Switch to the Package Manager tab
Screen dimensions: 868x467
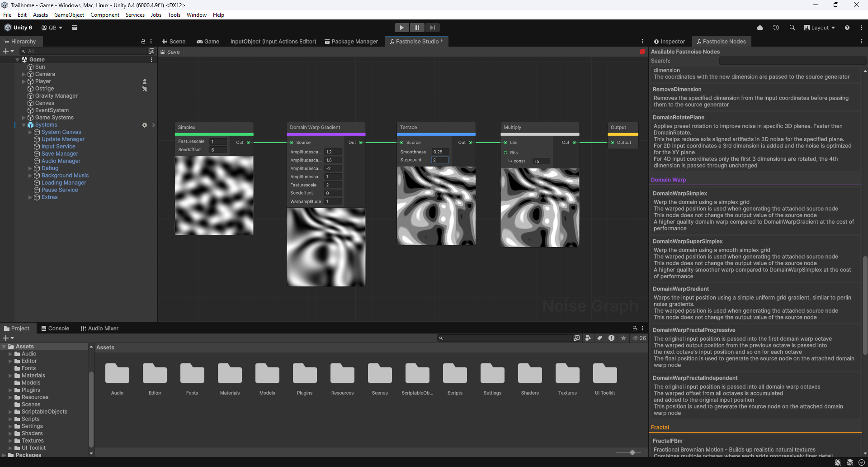click(x=351, y=41)
